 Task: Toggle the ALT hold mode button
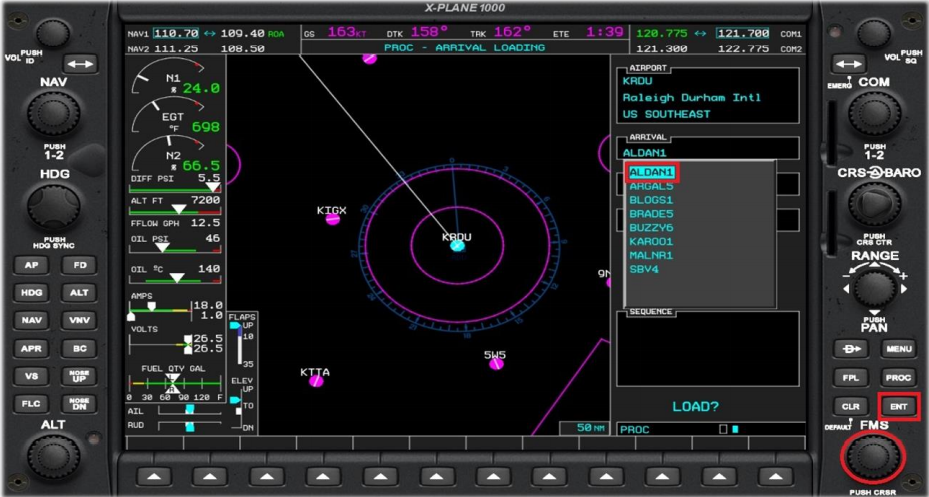tap(79, 293)
